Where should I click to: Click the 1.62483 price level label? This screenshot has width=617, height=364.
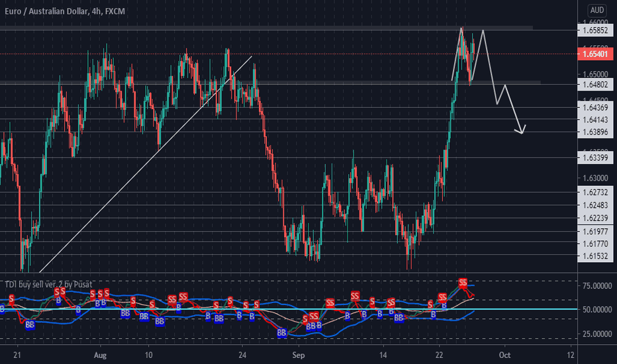[595, 205]
